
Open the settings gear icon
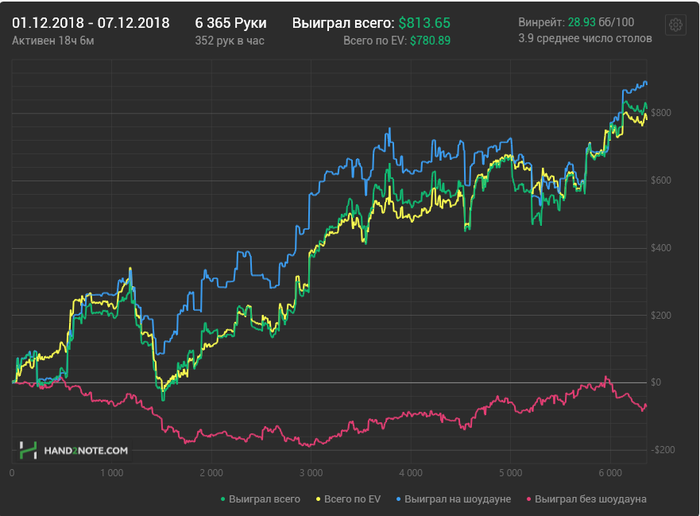point(675,25)
